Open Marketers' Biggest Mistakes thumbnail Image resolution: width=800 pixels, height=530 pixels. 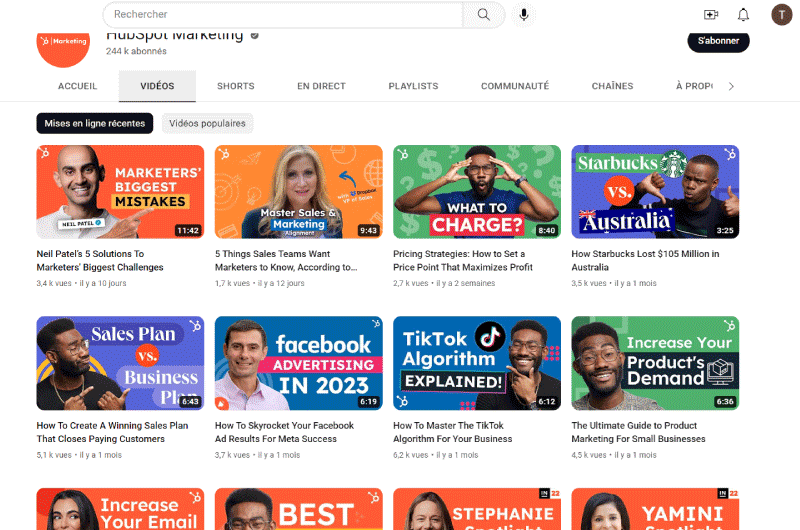click(x=120, y=192)
